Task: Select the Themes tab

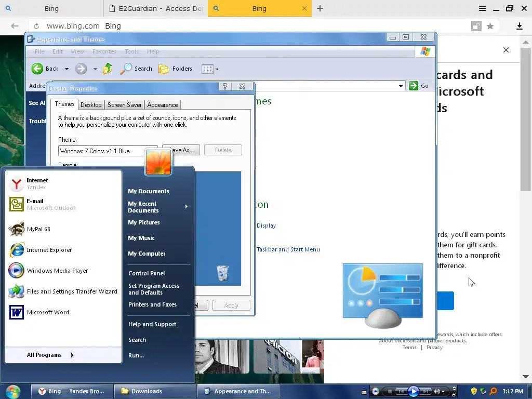Action: (64, 104)
